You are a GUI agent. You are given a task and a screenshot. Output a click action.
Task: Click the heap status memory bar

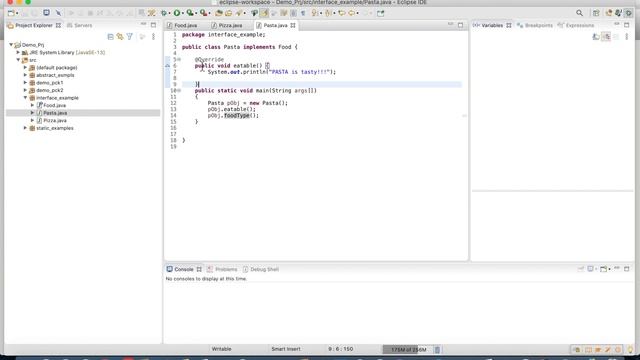click(x=408, y=350)
